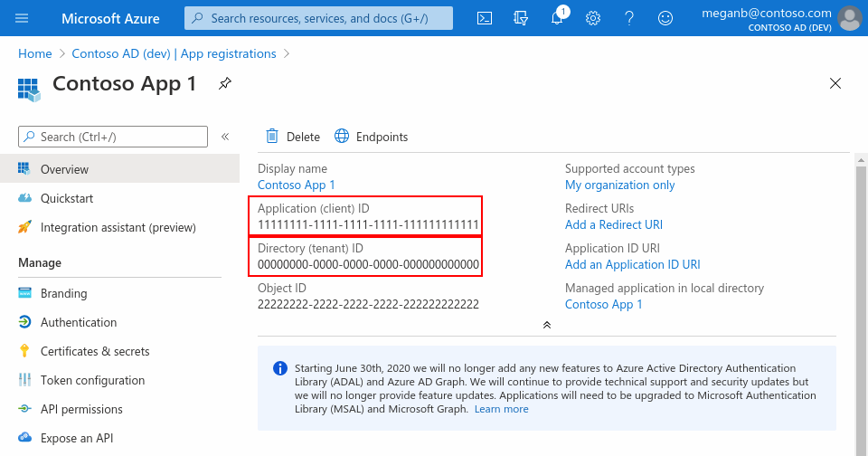Click the scrollbar up arrow
Screen dimensions: 868x456
[x=861, y=160]
